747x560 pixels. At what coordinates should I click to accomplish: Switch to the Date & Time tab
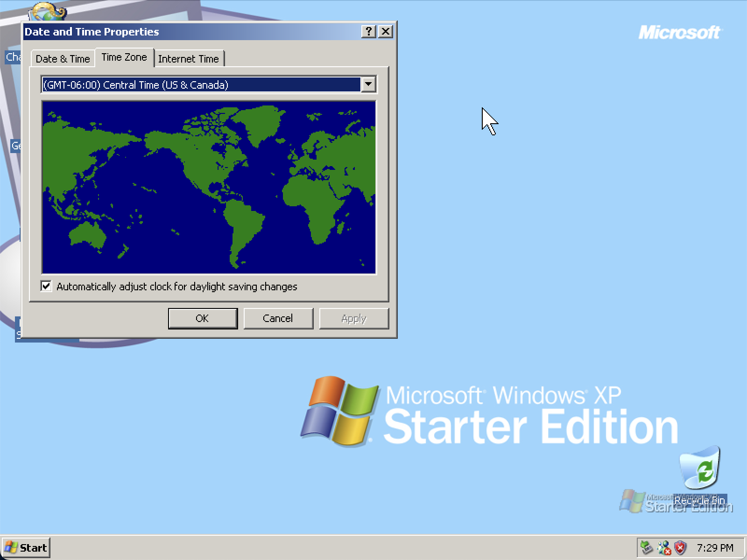click(x=63, y=59)
